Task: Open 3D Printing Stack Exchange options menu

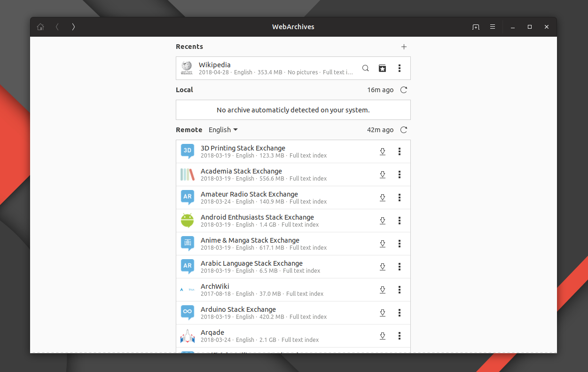Action: [400, 151]
